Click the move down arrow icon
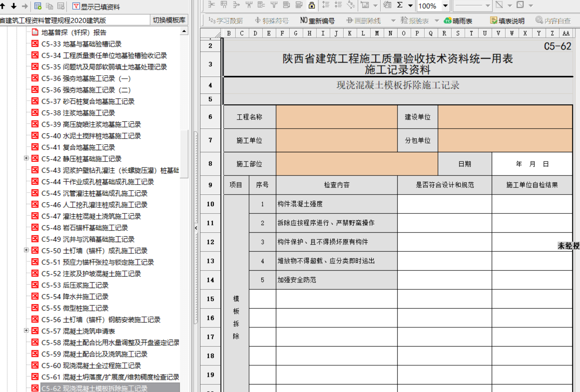This screenshot has height=392, width=580. 14,6
